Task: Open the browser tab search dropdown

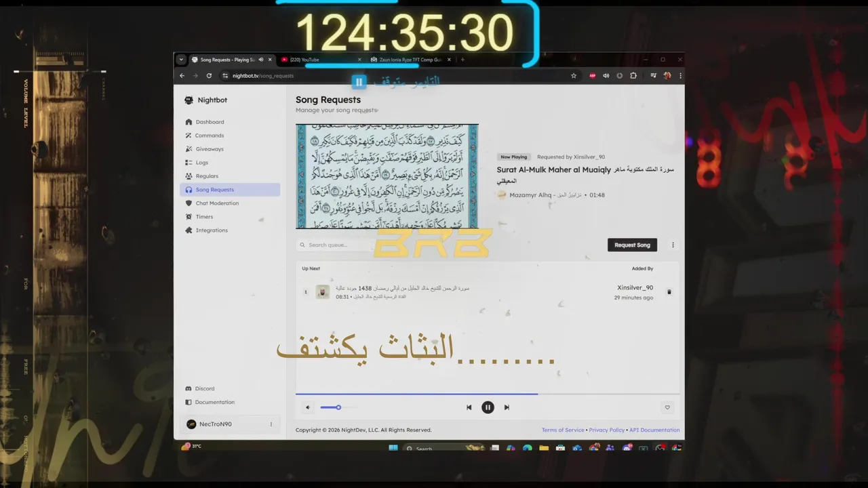Action: click(181, 60)
